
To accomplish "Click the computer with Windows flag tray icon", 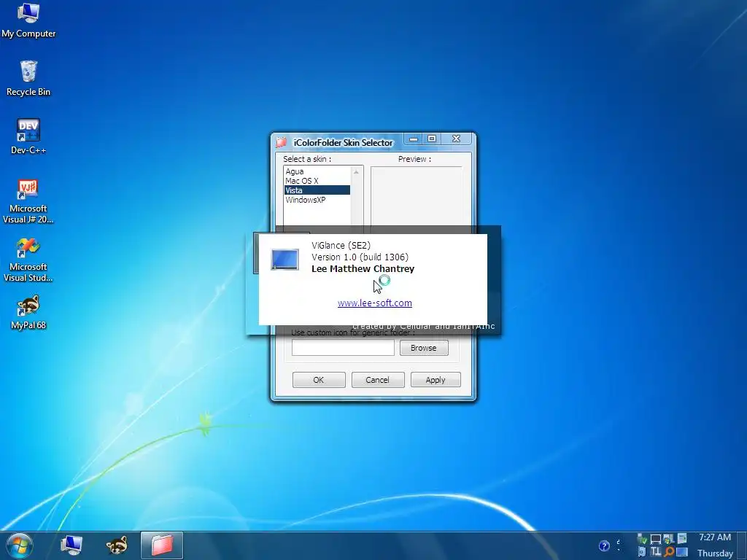I will 669,540.
